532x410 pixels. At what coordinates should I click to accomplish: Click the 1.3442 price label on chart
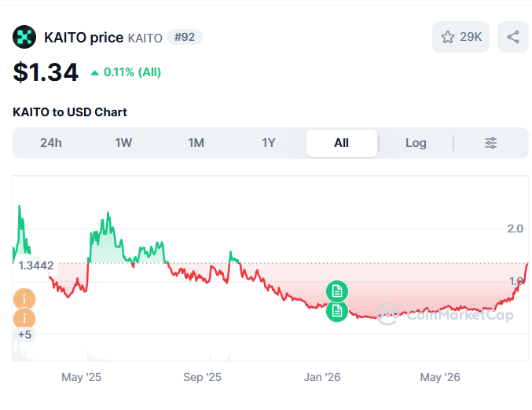click(36, 265)
